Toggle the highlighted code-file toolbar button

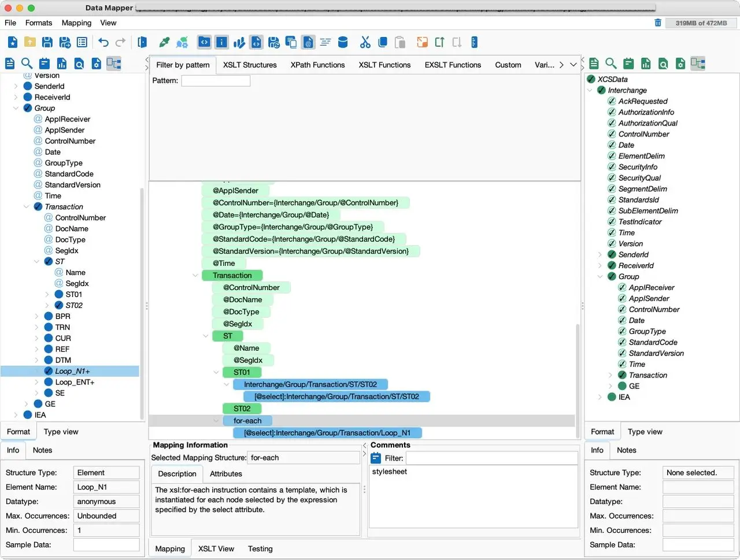pos(257,42)
